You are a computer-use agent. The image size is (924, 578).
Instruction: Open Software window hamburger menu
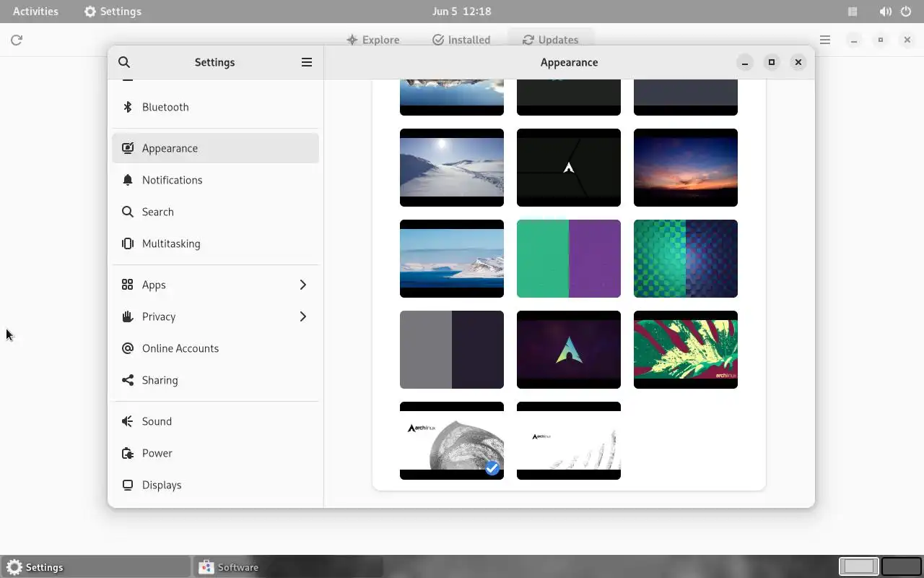(825, 40)
